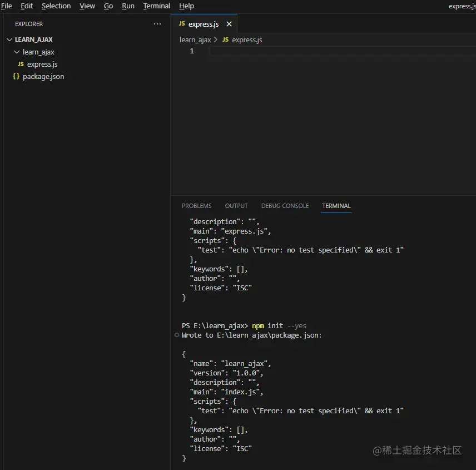Click the 'npm init --yes' command text

[279, 326]
